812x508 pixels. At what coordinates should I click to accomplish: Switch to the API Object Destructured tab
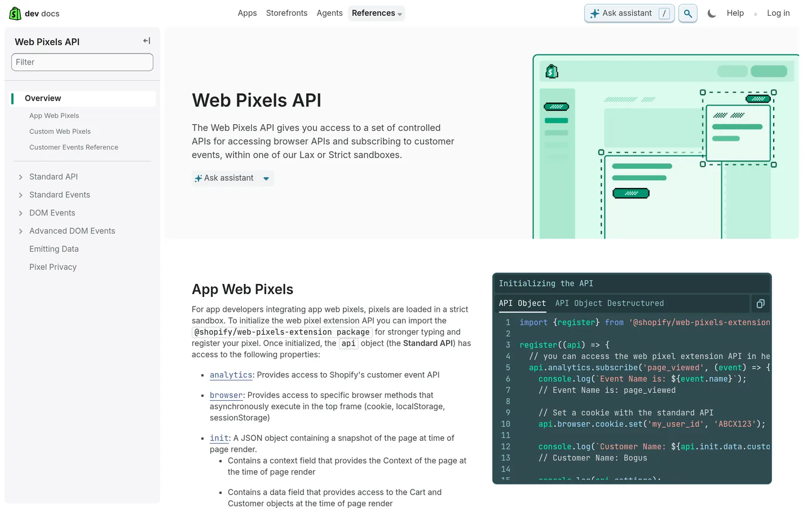[x=609, y=303]
